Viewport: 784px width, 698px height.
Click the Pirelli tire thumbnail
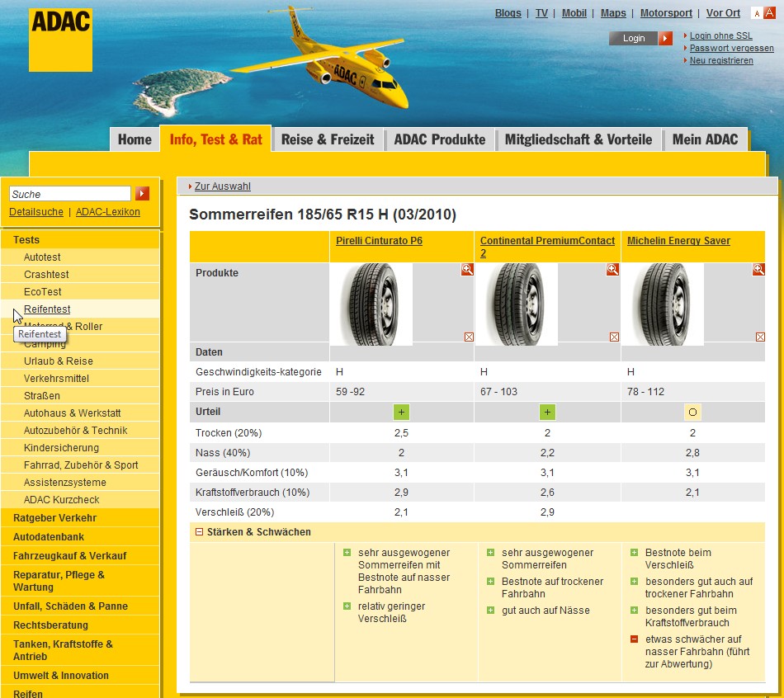point(372,304)
